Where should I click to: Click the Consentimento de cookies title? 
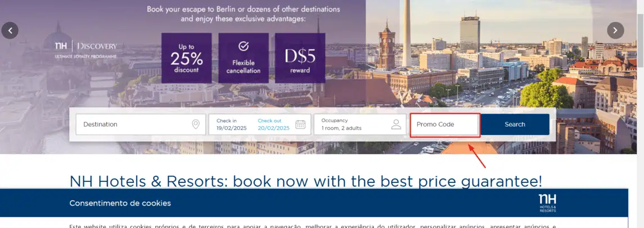click(120, 203)
